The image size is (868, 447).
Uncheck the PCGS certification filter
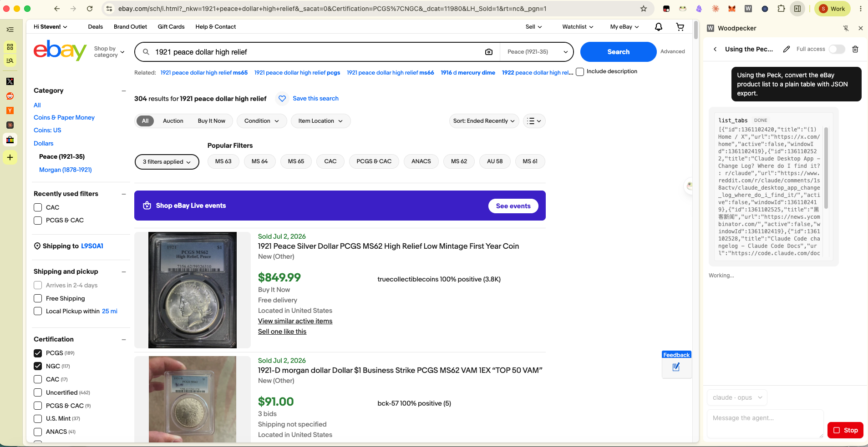coord(38,353)
